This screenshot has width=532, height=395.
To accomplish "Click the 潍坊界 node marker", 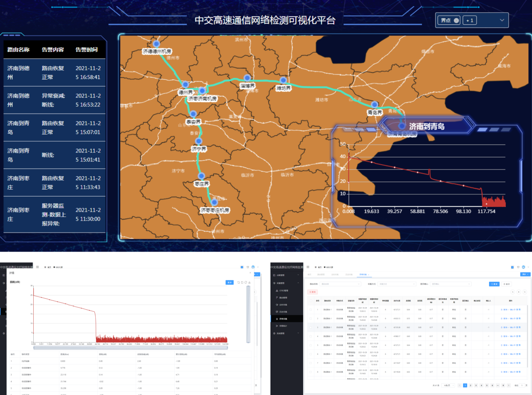I will click(x=283, y=80).
